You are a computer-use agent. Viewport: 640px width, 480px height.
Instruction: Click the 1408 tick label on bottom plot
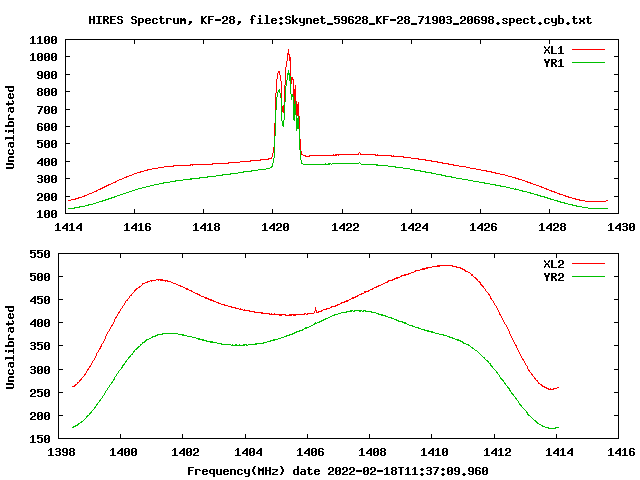pos(372,452)
